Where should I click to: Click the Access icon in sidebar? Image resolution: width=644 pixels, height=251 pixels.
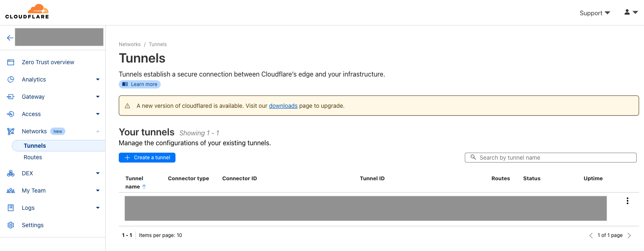(x=11, y=114)
